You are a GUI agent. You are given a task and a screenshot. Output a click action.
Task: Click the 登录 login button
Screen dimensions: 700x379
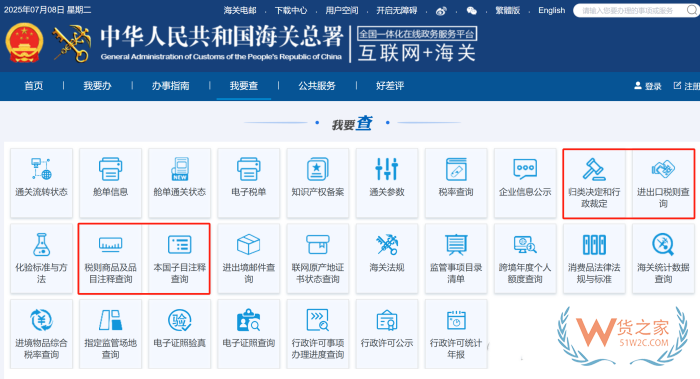click(648, 86)
